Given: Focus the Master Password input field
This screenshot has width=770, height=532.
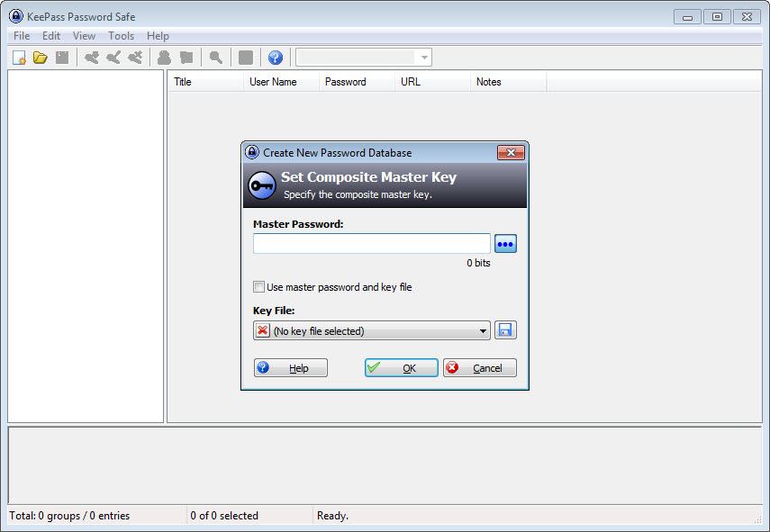Looking at the screenshot, I should click(x=372, y=244).
